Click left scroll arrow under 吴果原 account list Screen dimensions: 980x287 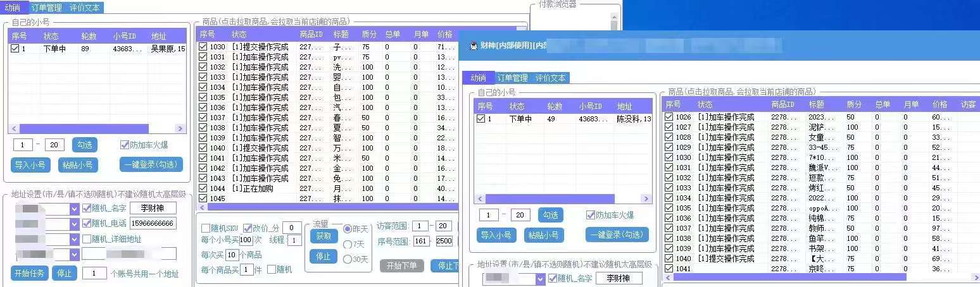point(15,128)
